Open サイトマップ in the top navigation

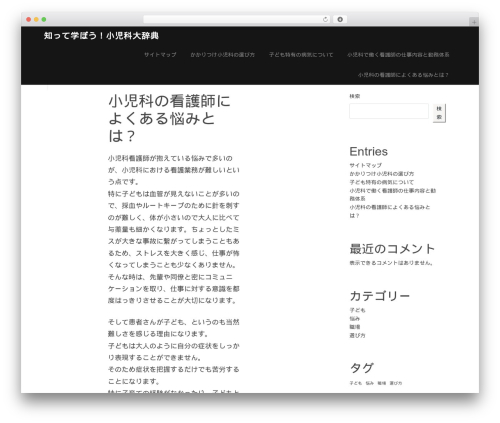click(x=160, y=55)
